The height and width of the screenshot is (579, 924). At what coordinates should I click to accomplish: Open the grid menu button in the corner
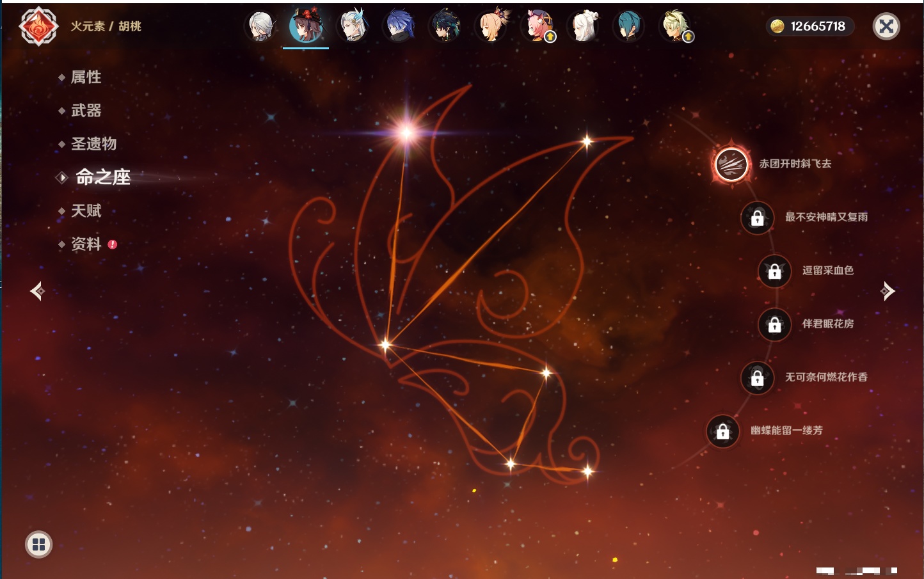pos(38,544)
